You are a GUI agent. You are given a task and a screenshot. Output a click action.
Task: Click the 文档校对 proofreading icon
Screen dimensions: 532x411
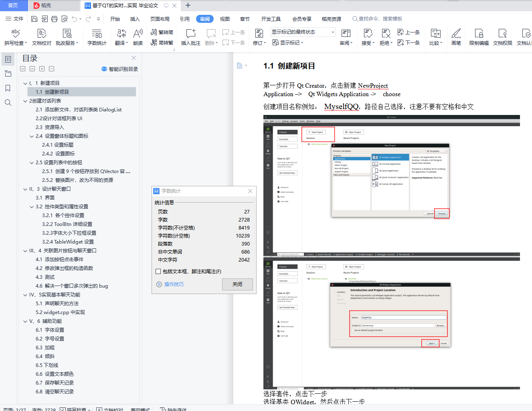[42, 37]
